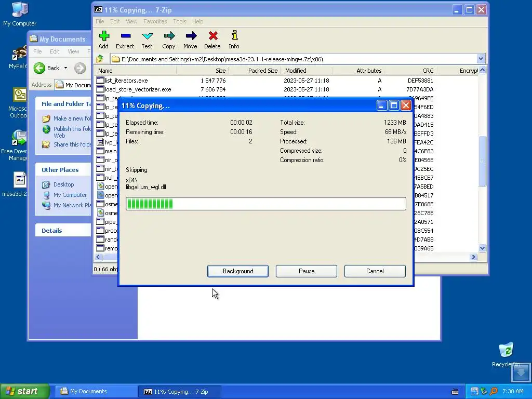Click the list_iterators.exe file icon
This screenshot has width=532, height=399.
pyautogui.click(x=100, y=81)
